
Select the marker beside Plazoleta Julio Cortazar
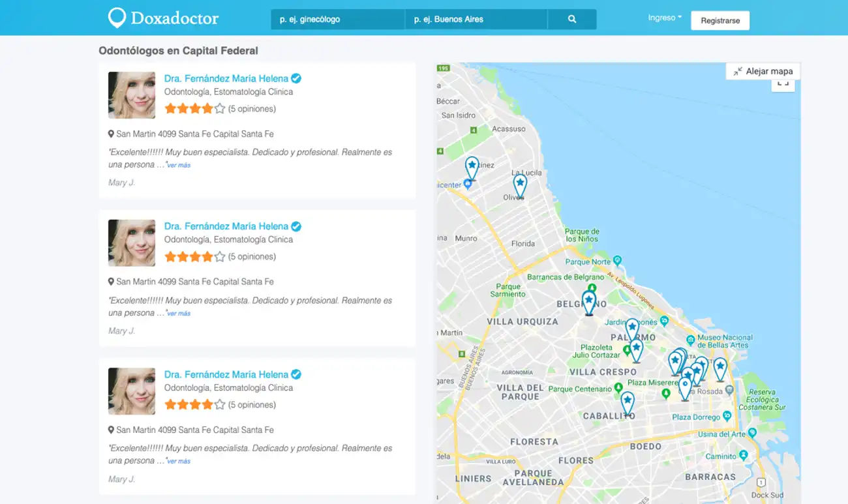tap(636, 350)
